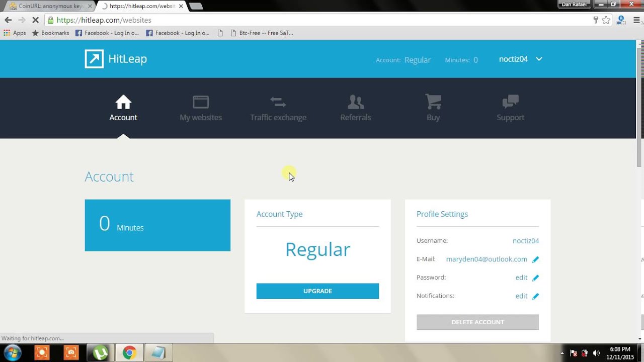The image size is (644, 362).
Task: Click the maryden04@outlook.com email link
Action: (x=487, y=259)
